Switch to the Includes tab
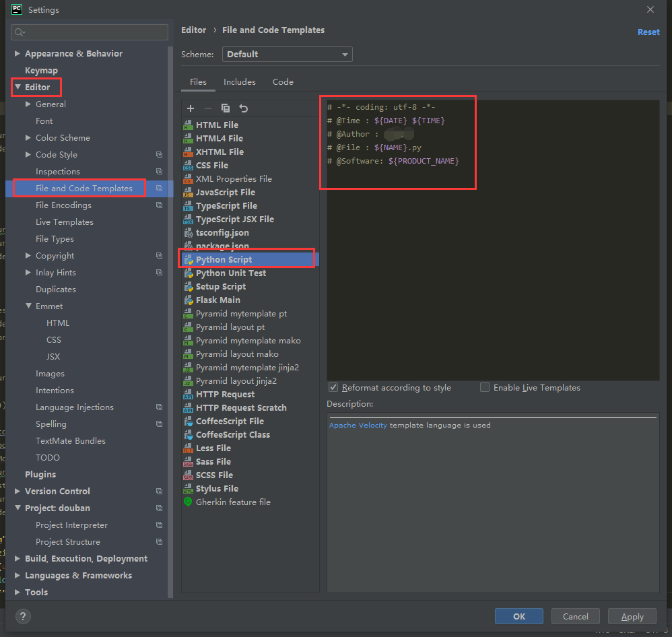The image size is (672, 637). [x=240, y=82]
